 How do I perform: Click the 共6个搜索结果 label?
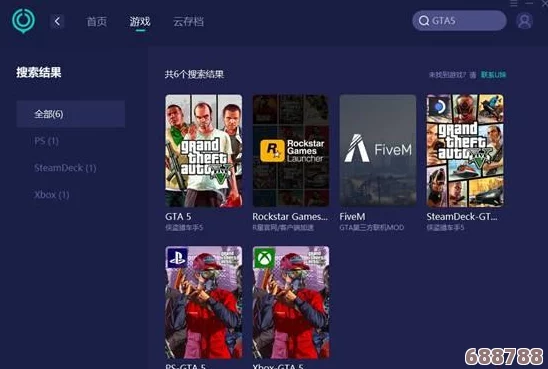tap(194, 74)
